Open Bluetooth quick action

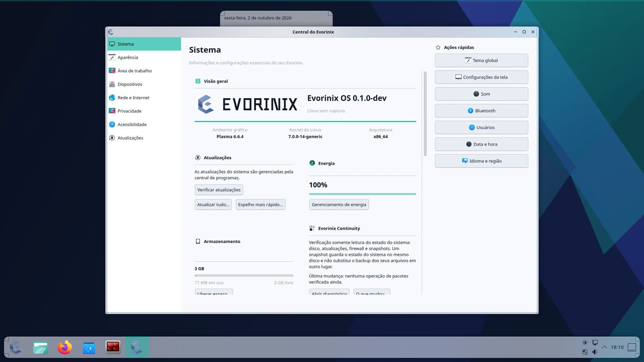pyautogui.click(x=481, y=111)
